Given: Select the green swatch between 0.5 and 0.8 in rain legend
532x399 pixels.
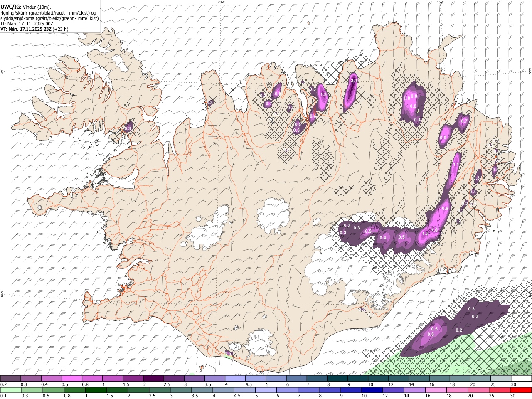Looking at the screenshot, I should point(53,390).
